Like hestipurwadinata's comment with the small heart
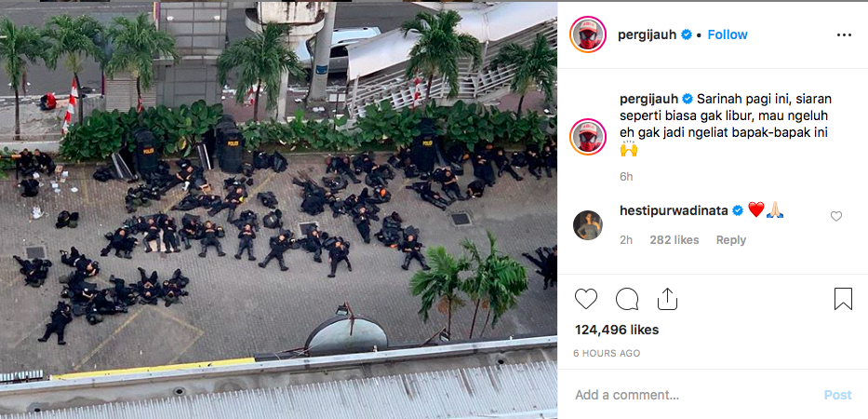The image size is (868, 419). [x=835, y=217]
